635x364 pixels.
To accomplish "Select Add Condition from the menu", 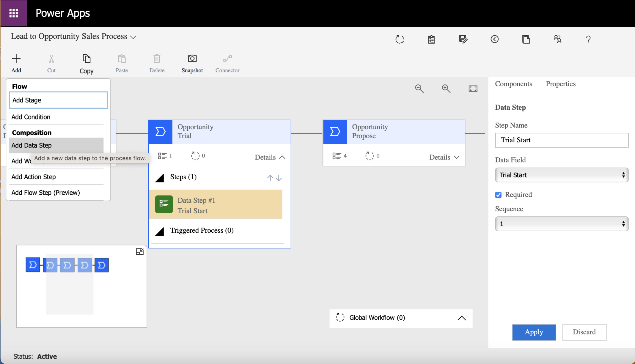I will pos(31,117).
